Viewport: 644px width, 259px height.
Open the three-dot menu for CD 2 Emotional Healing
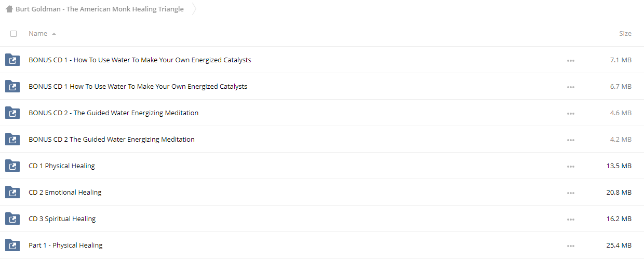pyautogui.click(x=571, y=193)
